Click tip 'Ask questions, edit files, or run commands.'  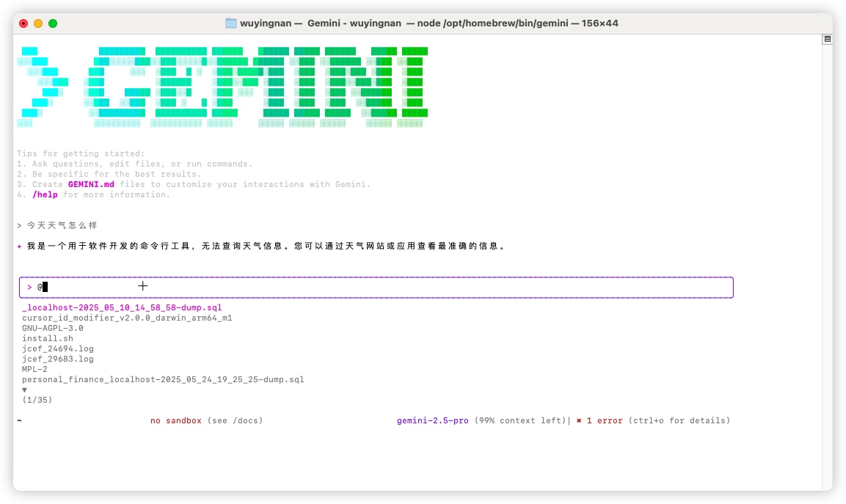pyautogui.click(x=142, y=164)
